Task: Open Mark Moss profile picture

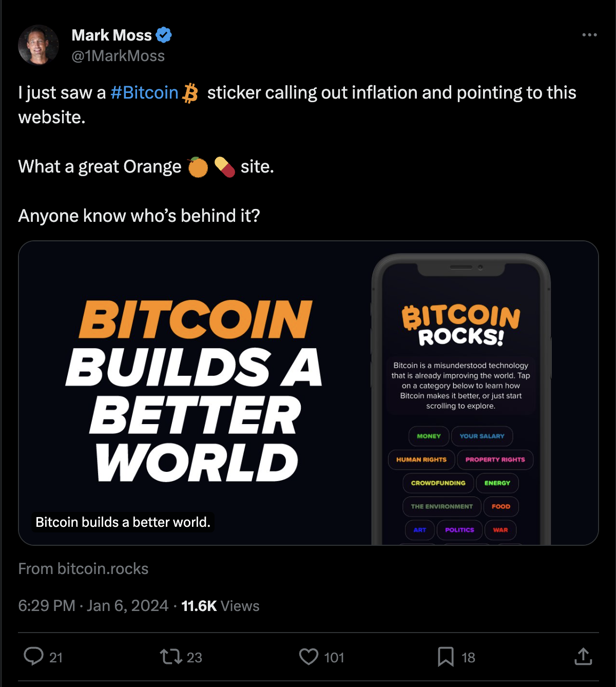Action: click(38, 45)
